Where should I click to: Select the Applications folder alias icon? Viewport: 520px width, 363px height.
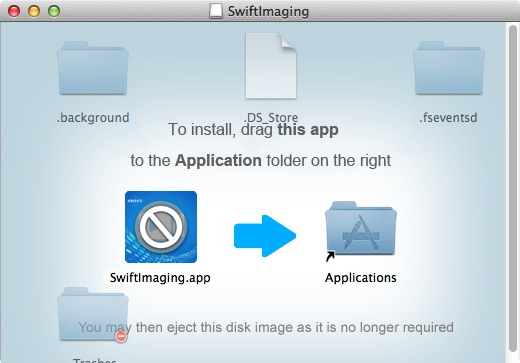[361, 229]
